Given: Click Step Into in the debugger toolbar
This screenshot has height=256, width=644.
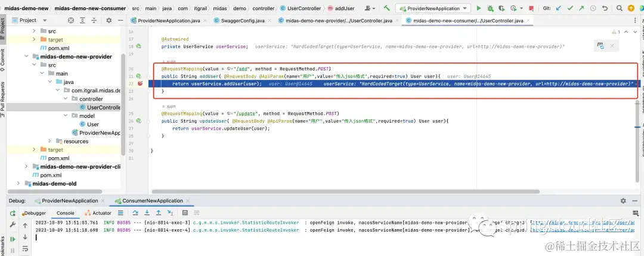Looking at the screenshot, I should [147, 213].
